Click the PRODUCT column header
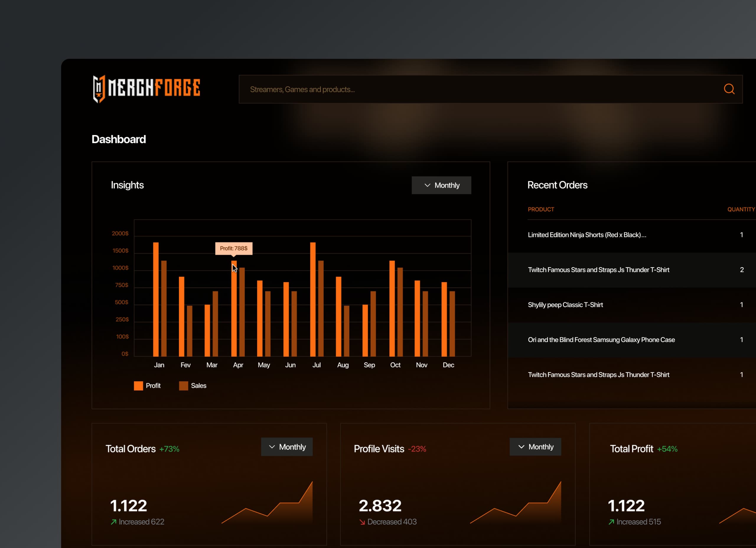Image resolution: width=756 pixels, height=548 pixels. 541,209
